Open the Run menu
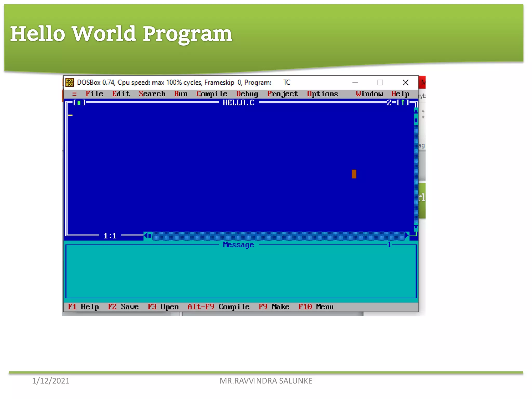Image resolution: width=532 pixels, height=399 pixels. 181,94
